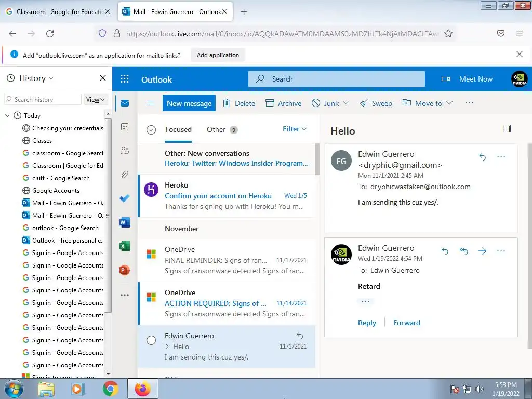Click the message list scrollbar thumb

[x=317, y=159]
